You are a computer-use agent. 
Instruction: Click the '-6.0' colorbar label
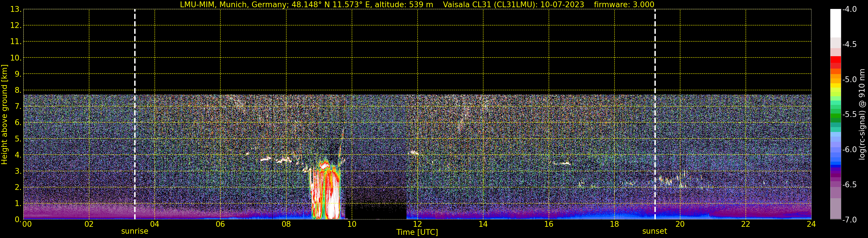point(849,150)
